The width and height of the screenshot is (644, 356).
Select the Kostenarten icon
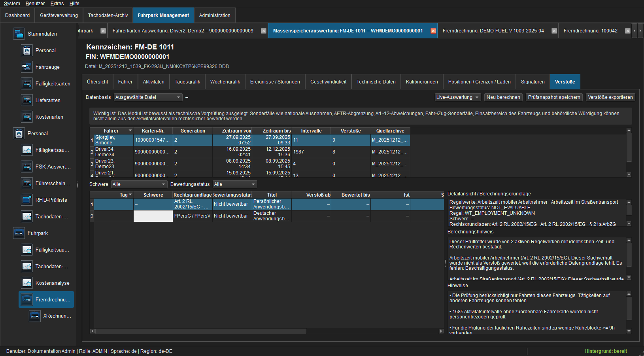[x=26, y=117]
